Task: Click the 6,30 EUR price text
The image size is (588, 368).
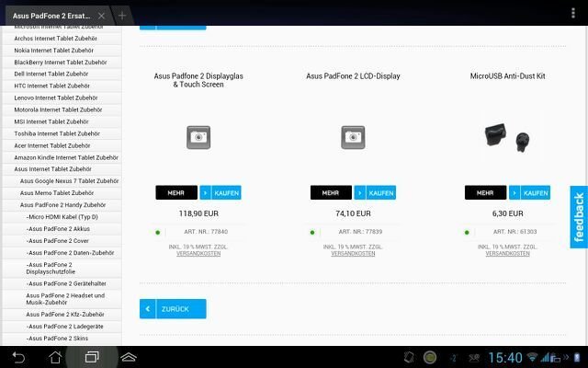Action: [507, 213]
